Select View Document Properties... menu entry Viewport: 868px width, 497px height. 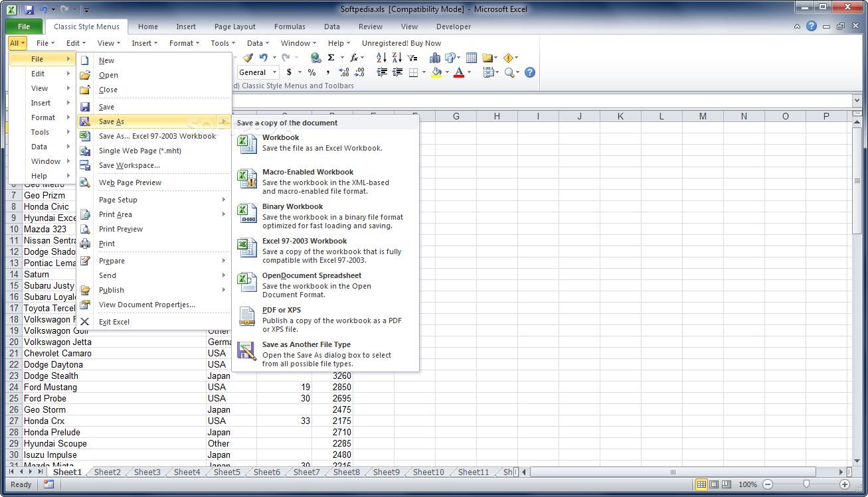(x=154, y=305)
